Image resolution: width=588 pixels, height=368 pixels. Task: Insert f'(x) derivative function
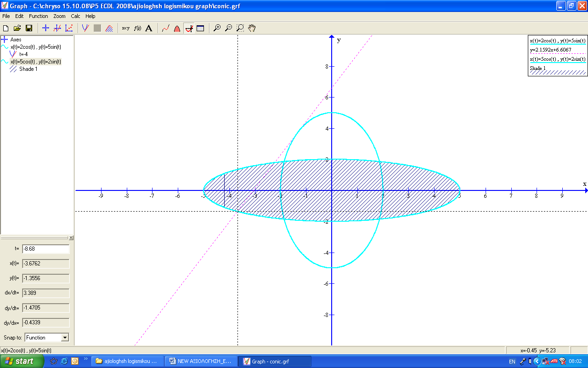coord(137,28)
